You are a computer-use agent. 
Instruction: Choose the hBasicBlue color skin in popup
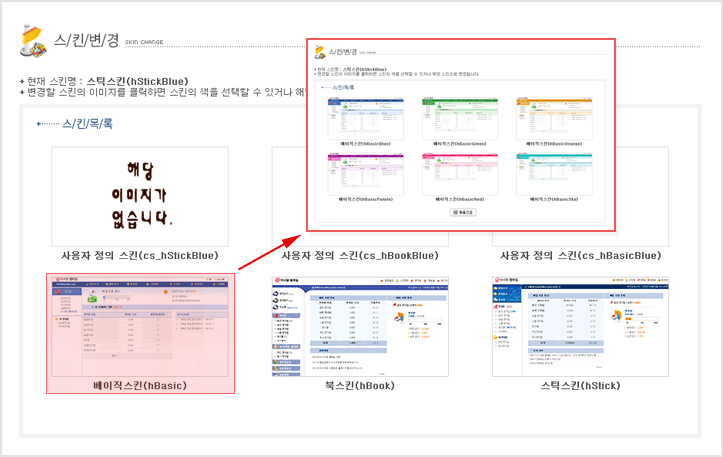[366, 118]
